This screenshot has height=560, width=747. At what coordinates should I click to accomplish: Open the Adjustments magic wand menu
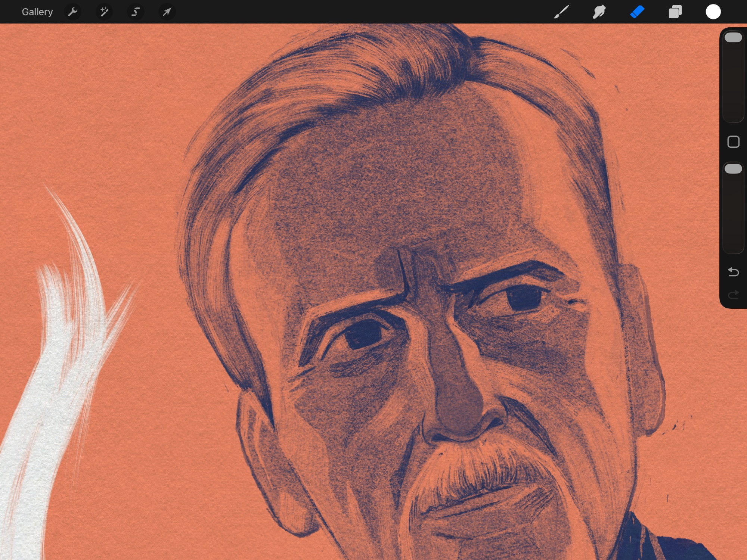(104, 12)
